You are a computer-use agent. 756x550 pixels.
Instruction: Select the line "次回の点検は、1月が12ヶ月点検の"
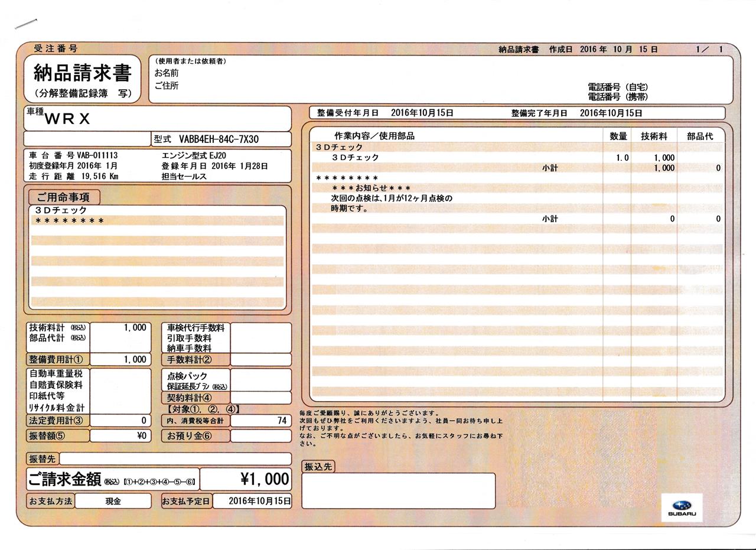click(391, 198)
